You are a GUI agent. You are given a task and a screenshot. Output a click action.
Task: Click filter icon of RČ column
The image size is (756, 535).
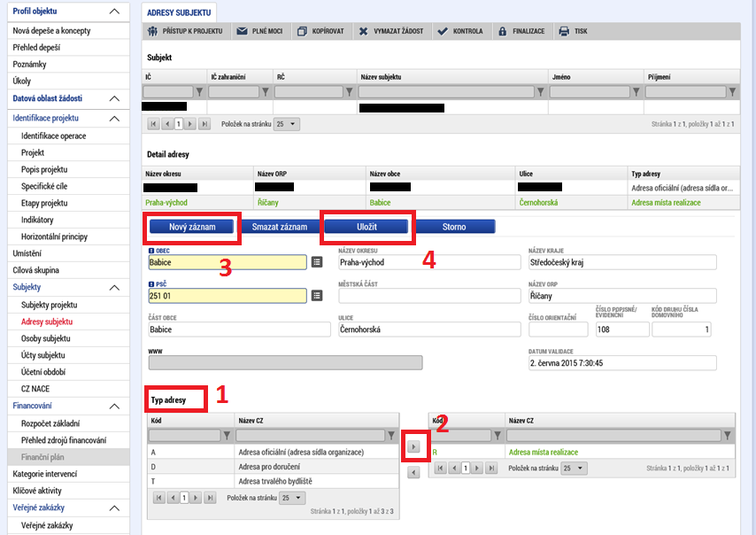(350, 91)
